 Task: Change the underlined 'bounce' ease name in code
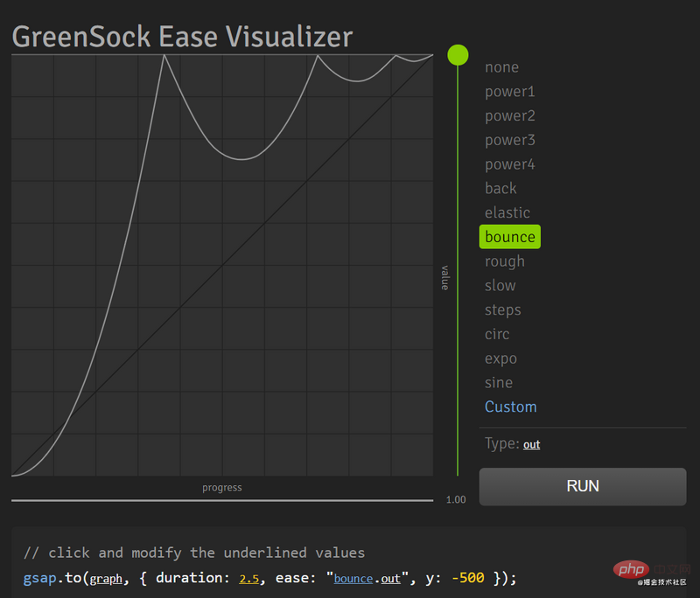point(353,579)
